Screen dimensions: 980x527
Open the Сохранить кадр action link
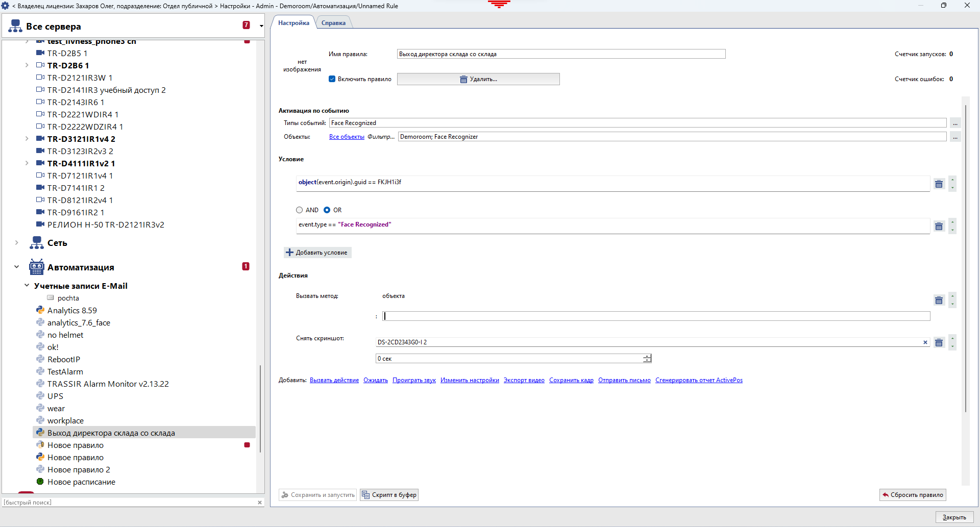click(571, 380)
